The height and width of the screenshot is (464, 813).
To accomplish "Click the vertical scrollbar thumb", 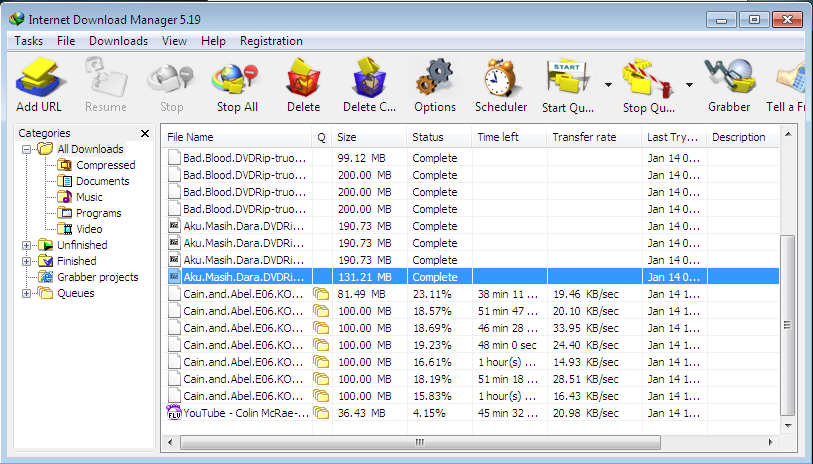I will pos(787,325).
